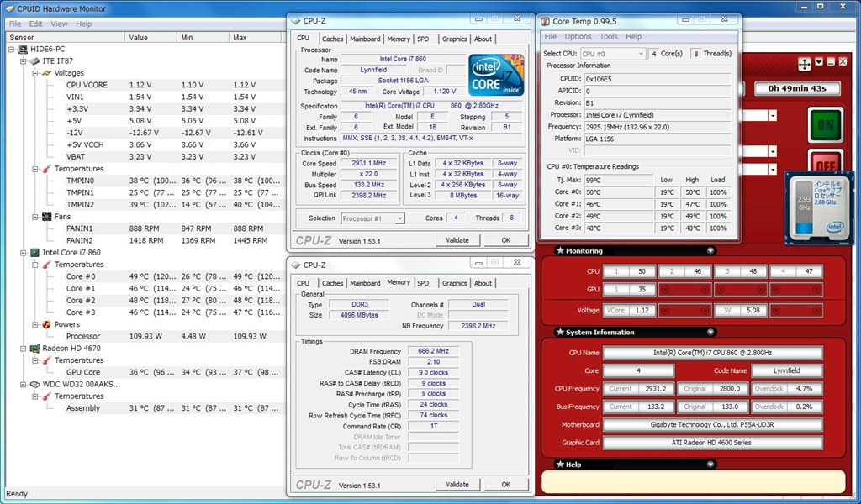This screenshot has width=861, height=504.
Task: Click the ITE IT87 chip icon
Action: click(35, 60)
